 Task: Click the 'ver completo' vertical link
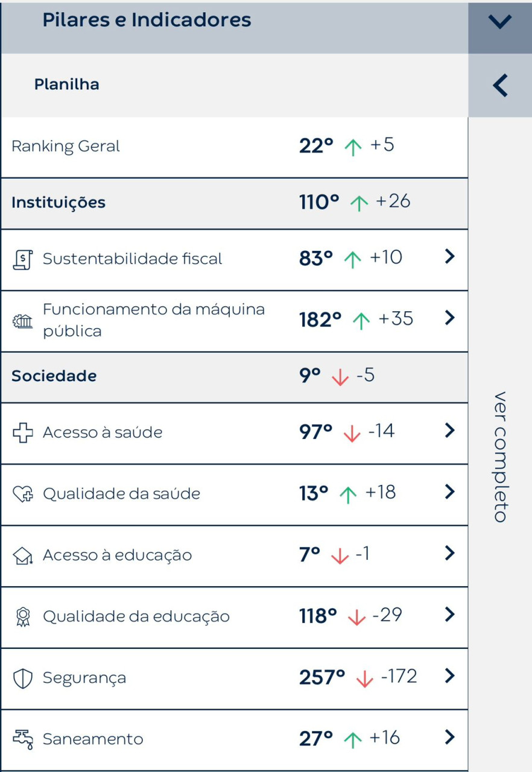pyautogui.click(x=500, y=457)
